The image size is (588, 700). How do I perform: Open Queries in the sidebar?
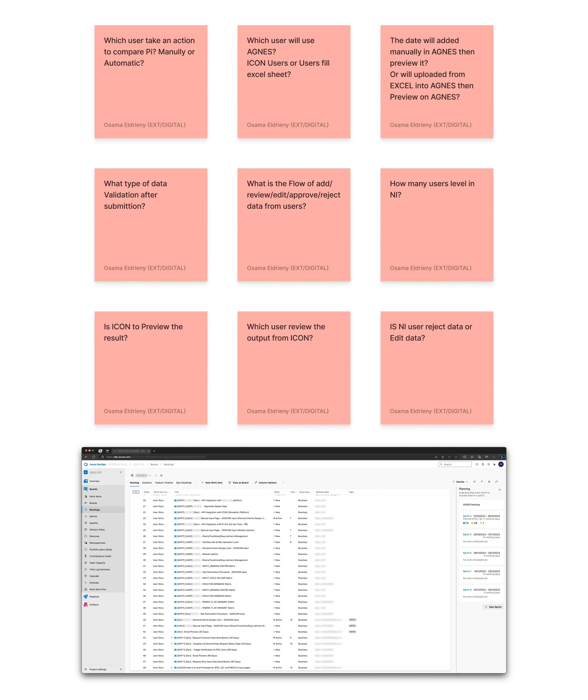[94, 523]
